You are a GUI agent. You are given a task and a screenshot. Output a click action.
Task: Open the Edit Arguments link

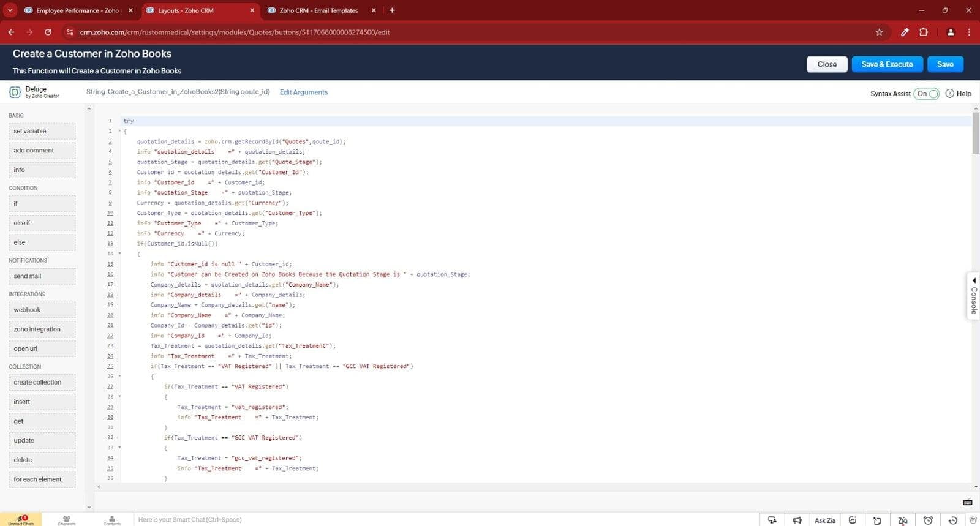tap(304, 92)
